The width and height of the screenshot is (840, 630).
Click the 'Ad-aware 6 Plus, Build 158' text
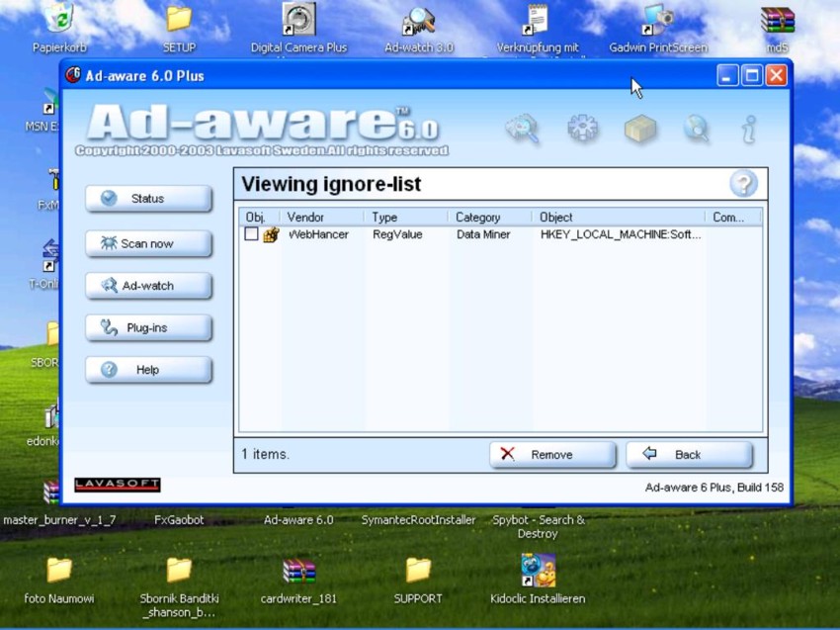click(x=714, y=487)
